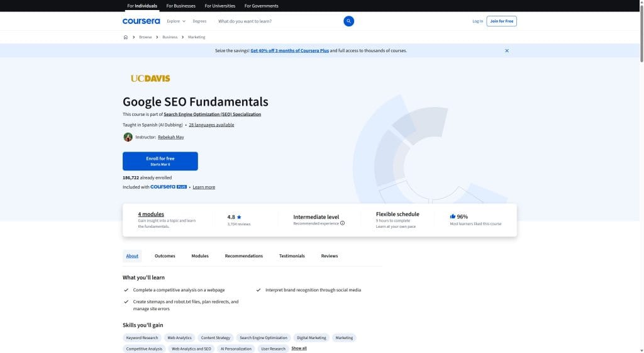
Task: Click the recommended experience info icon
Action: (342, 223)
